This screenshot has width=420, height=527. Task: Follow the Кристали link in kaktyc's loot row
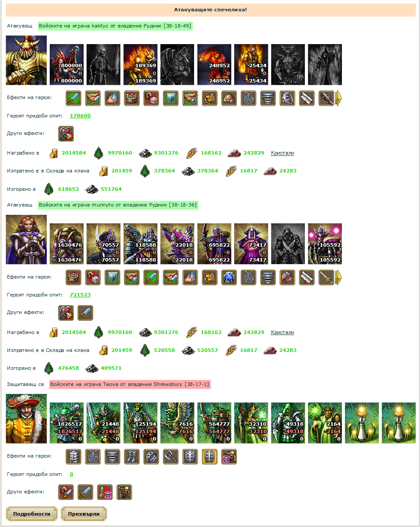pyautogui.click(x=282, y=153)
